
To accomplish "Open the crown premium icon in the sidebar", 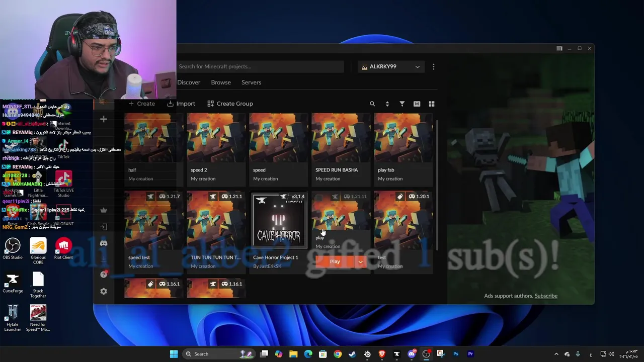I will pos(104,210).
